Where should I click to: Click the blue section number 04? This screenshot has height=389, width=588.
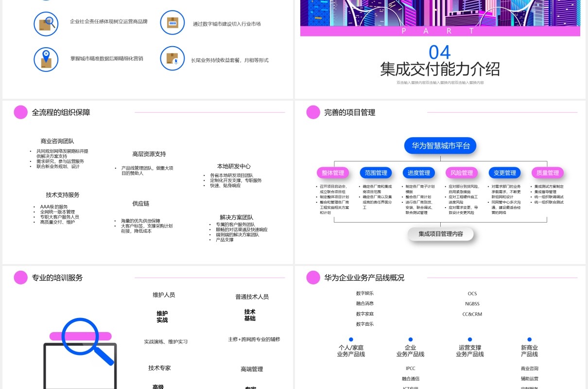coord(440,52)
